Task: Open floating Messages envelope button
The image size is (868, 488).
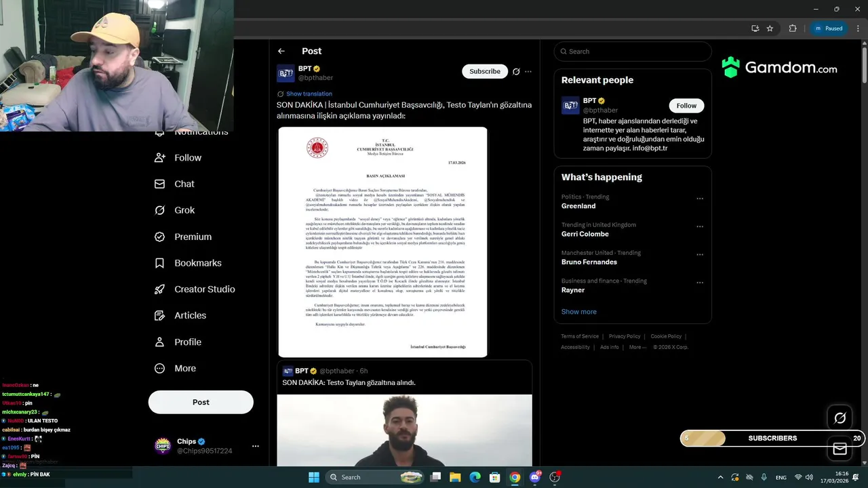Action: [x=840, y=449]
